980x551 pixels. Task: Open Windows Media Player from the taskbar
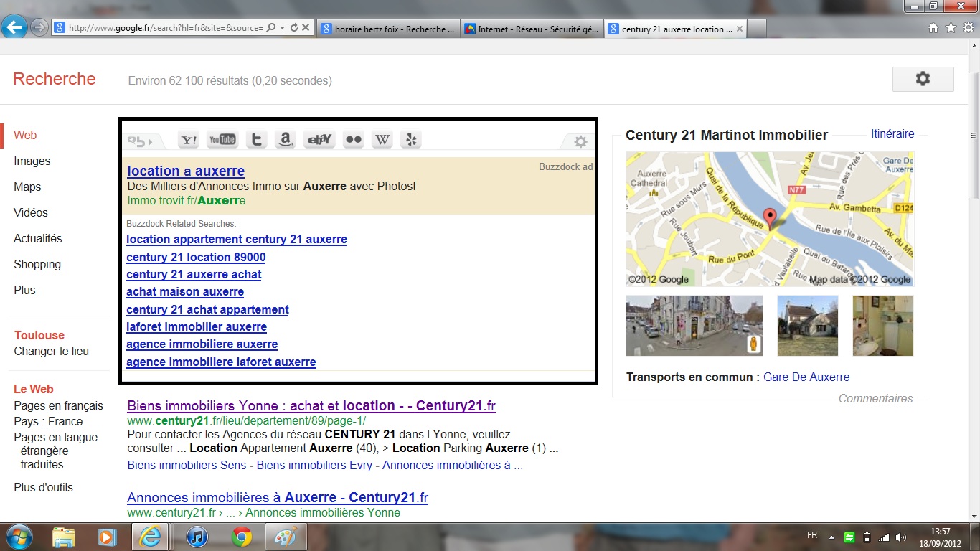click(107, 537)
